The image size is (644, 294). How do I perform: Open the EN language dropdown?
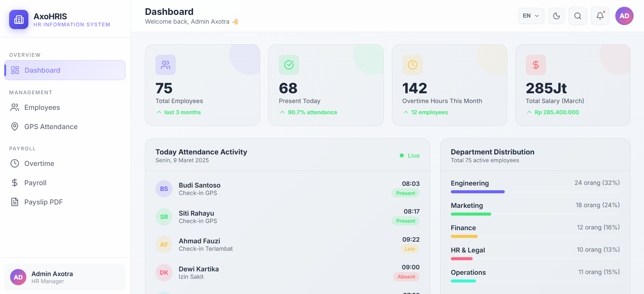(x=531, y=16)
